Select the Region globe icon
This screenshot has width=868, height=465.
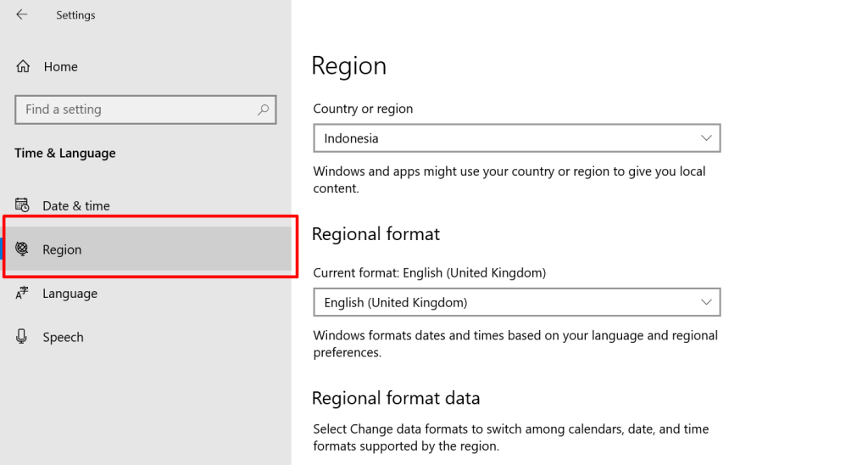[x=23, y=249]
